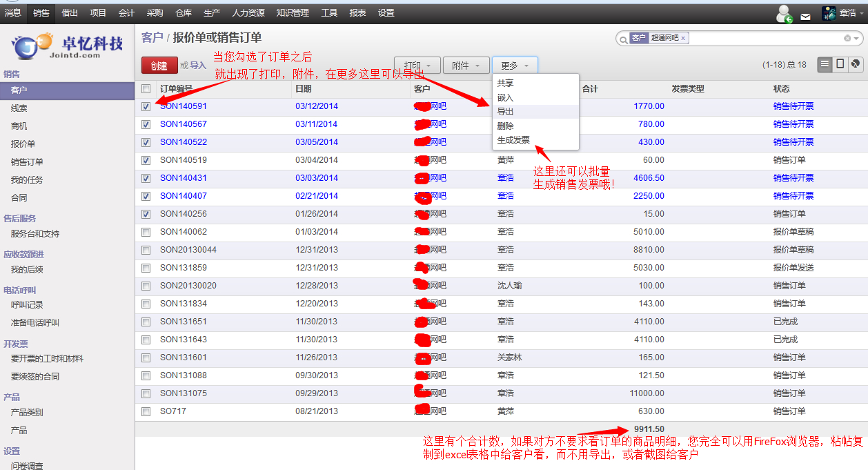Viewport: 868px width, 470px height.
Task: Switch to list view
Action: point(825,64)
